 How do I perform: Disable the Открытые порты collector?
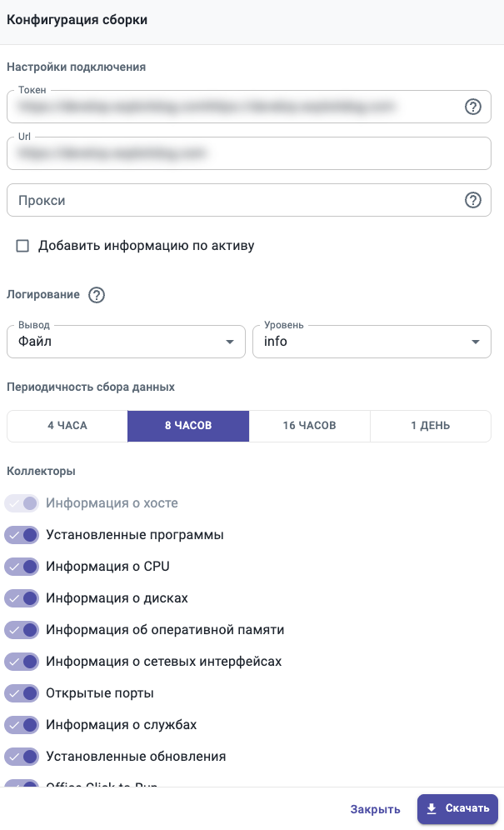(22, 693)
